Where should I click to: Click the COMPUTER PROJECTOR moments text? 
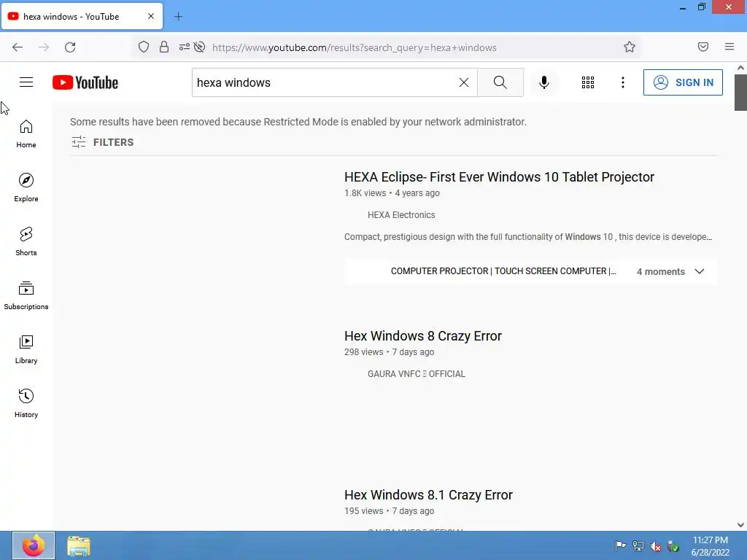[503, 271]
